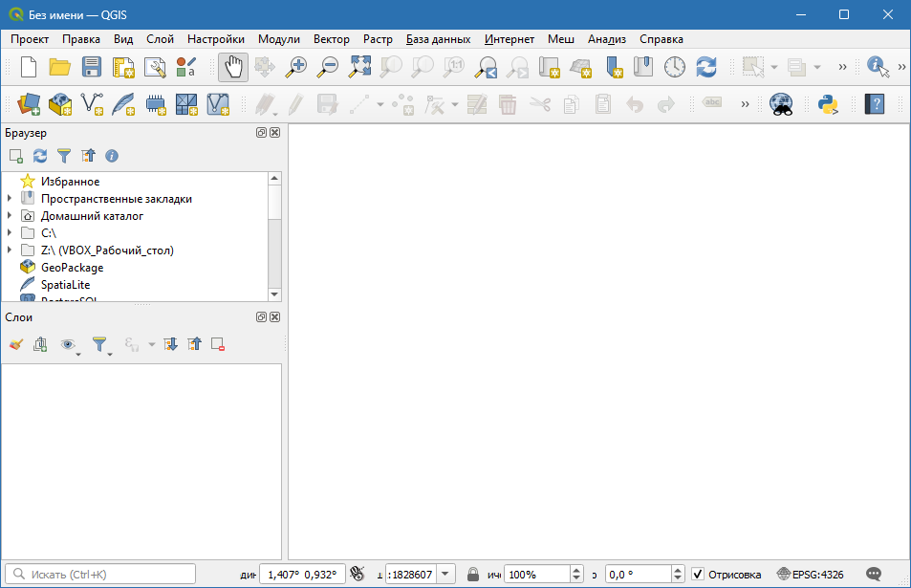
Task: Click the New Virtual Layer icon
Action: click(218, 104)
